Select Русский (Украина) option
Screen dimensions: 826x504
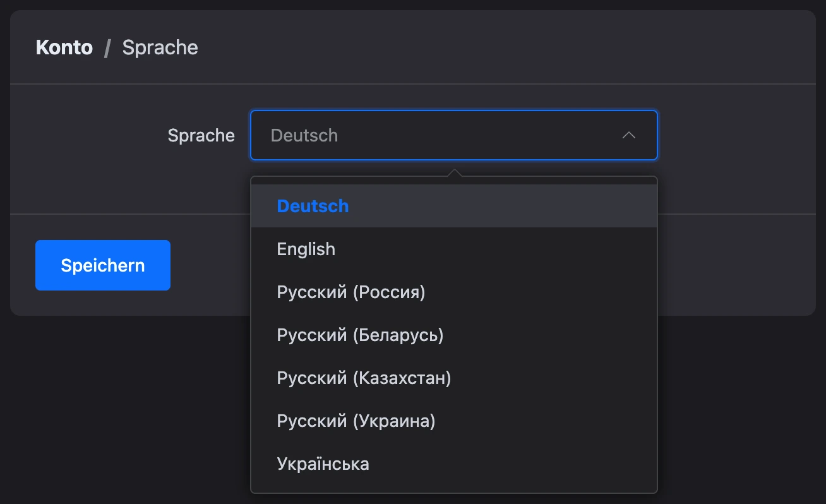(453, 421)
